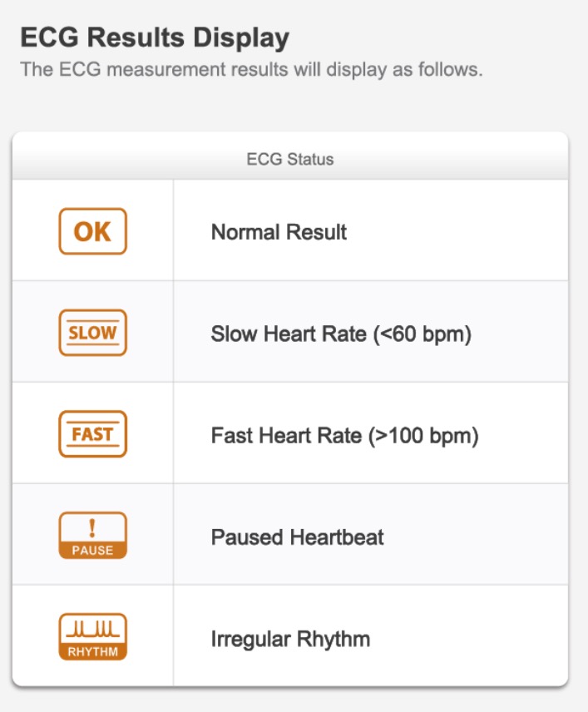Select the FAST heart rate icon
The image size is (588, 712).
pos(92,434)
